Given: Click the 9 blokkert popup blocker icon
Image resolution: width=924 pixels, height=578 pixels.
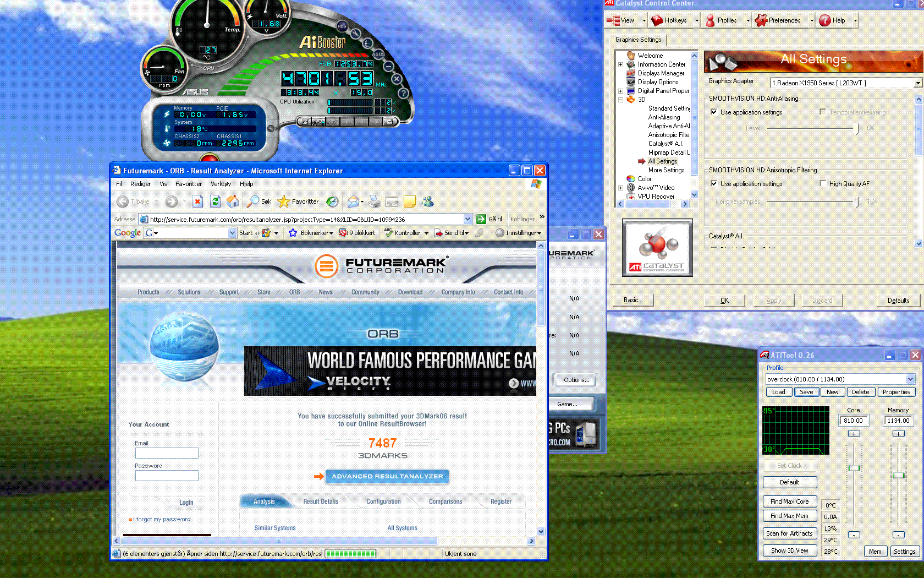Looking at the screenshot, I should coord(343,233).
